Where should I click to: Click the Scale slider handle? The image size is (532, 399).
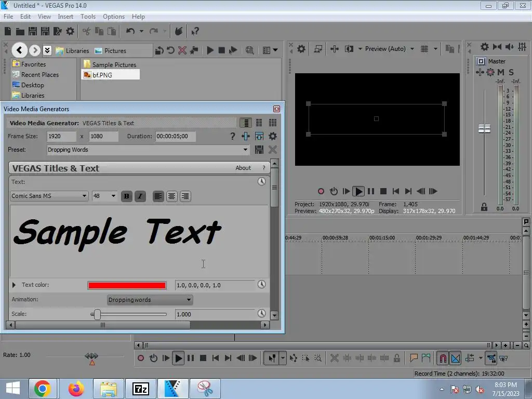(97, 314)
